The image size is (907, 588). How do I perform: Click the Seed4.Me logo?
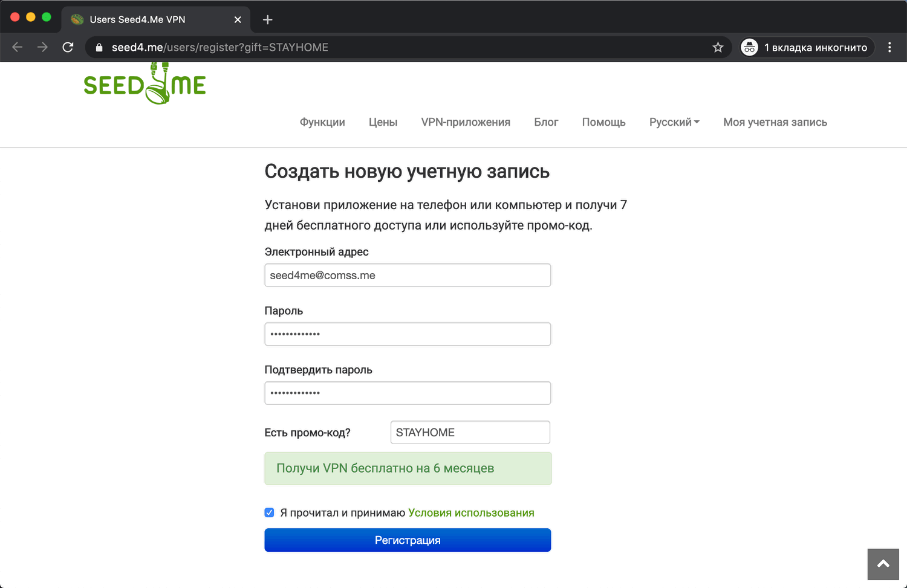click(x=145, y=83)
